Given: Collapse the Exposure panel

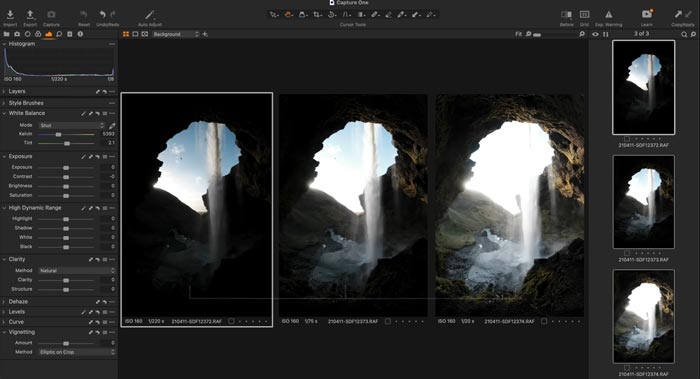Looking at the screenshot, I should [4, 157].
